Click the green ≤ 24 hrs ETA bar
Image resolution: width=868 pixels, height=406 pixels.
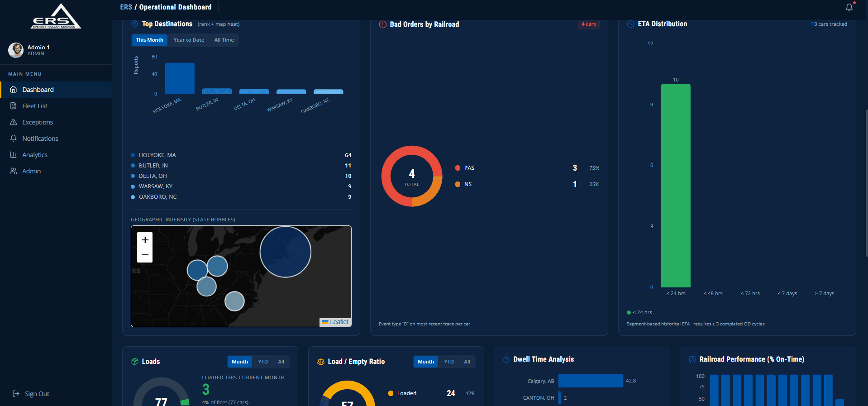pyautogui.click(x=676, y=186)
